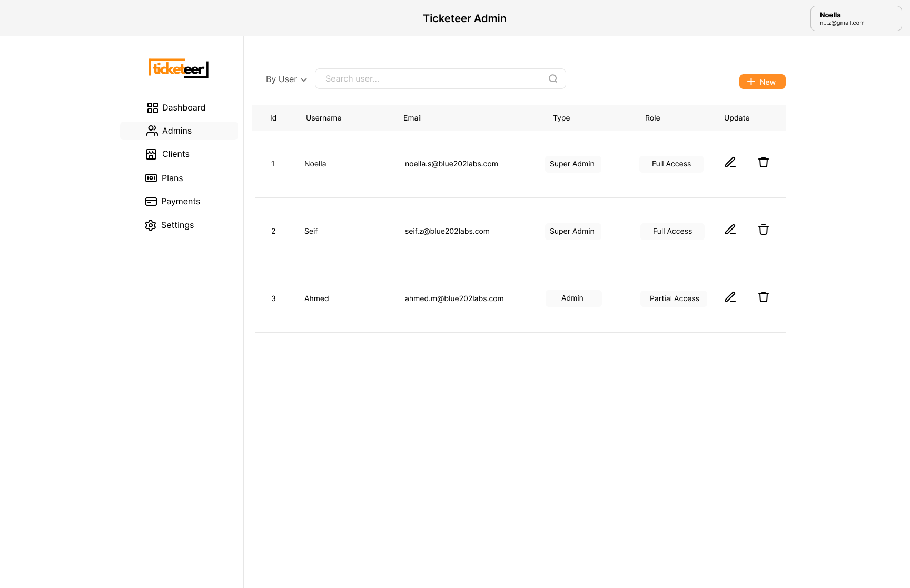Select the Dashboard grid icon
The image size is (910, 588).
coord(153,107)
